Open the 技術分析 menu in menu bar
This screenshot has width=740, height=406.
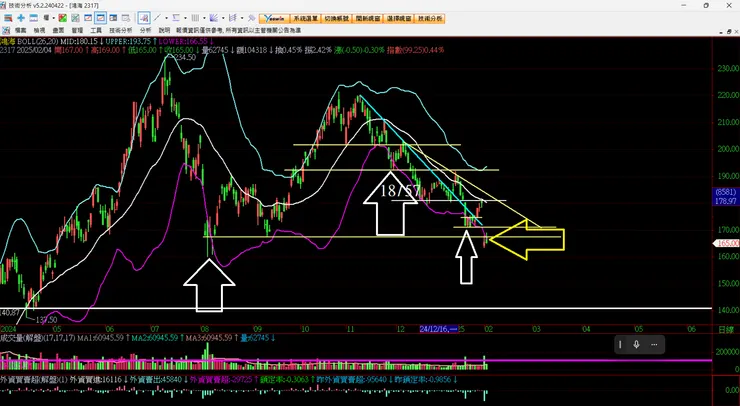tap(120, 30)
